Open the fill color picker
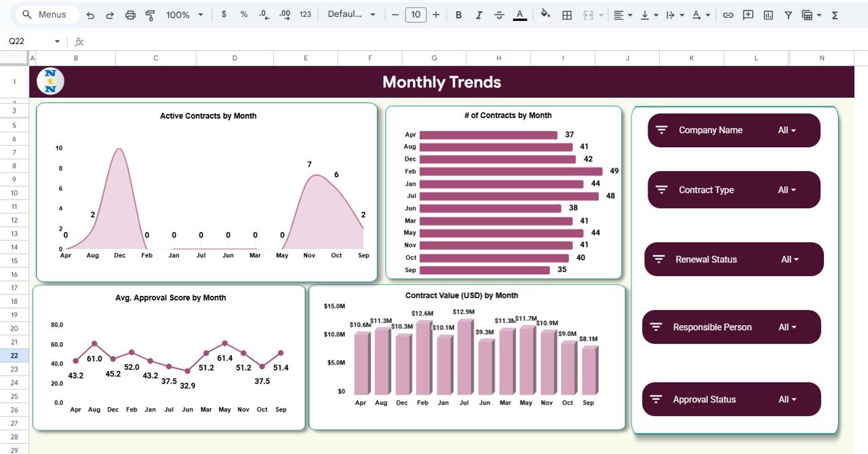This screenshot has width=868, height=454. (545, 14)
